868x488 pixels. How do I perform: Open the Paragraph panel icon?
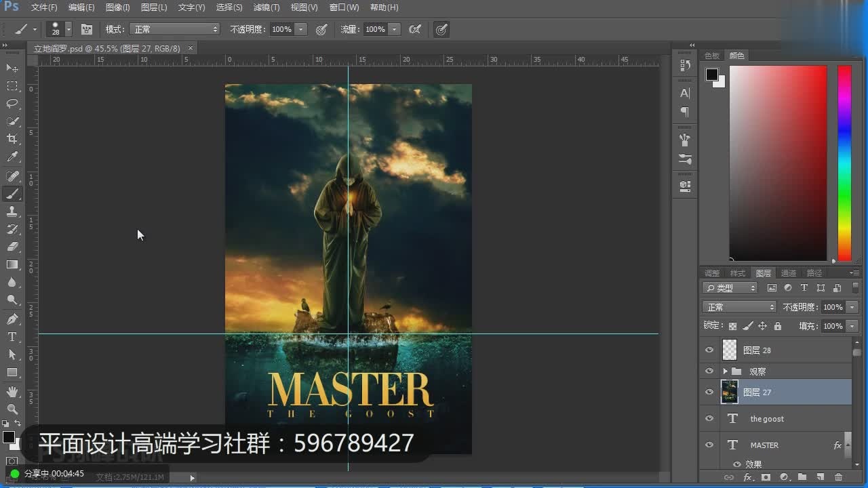[x=685, y=112]
